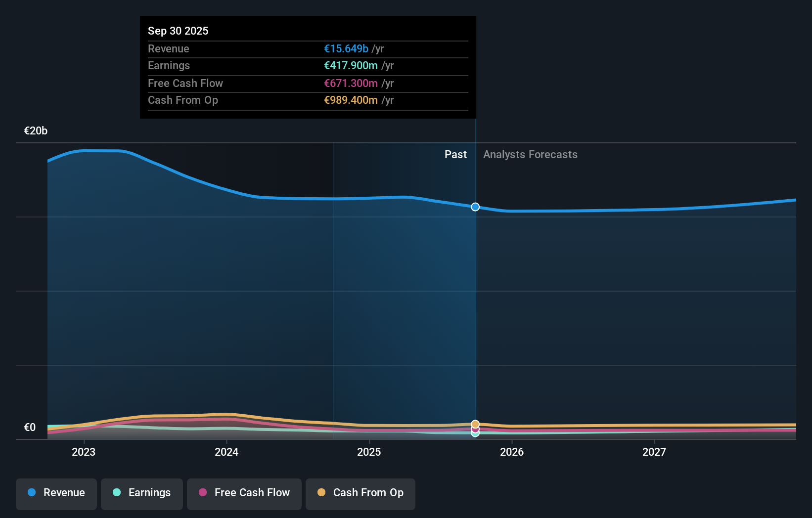Viewport: 812px width, 518px height.
Task: Click the vertical timeline divider at Sep 2025
Action: click(475, 277)
